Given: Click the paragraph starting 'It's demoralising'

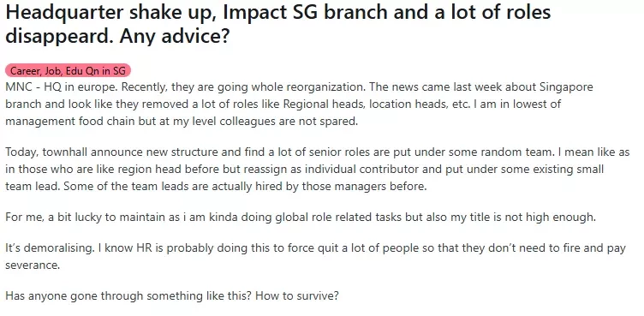Looking at the screenshot, I should click(x=315, y=257).
